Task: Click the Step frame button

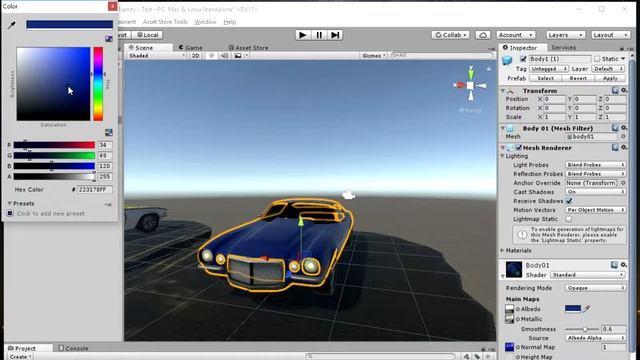Action: pyautogui.click(x=335, y=35)
